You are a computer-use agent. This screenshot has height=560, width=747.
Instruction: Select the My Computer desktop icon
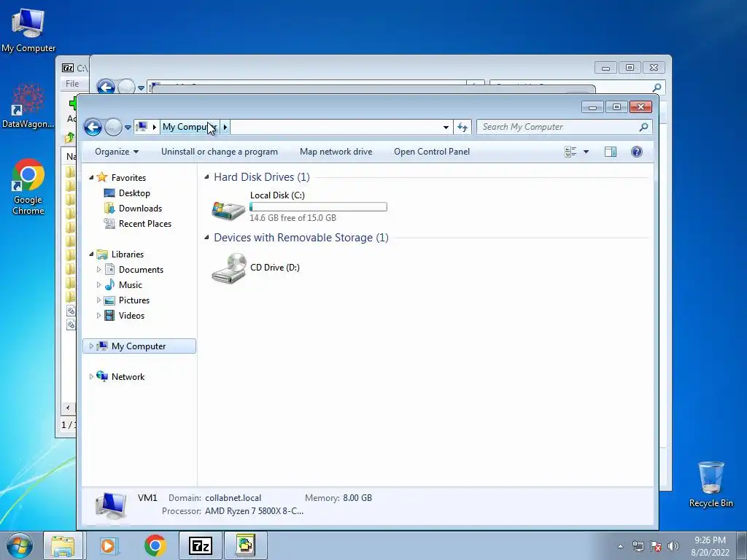[x=28, y=31]
